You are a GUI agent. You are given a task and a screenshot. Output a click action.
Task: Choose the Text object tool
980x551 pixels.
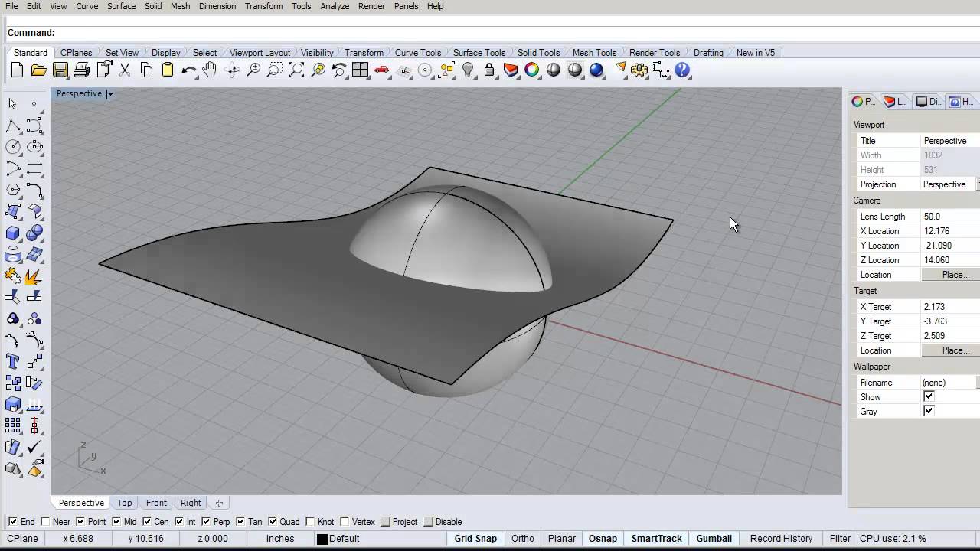pyautogui.click(x=13, y=361)
